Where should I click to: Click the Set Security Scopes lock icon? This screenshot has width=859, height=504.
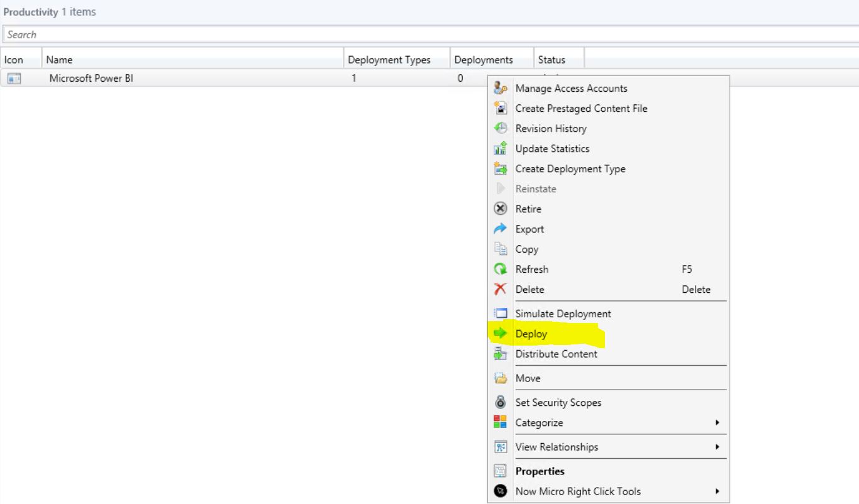point(501,402)
